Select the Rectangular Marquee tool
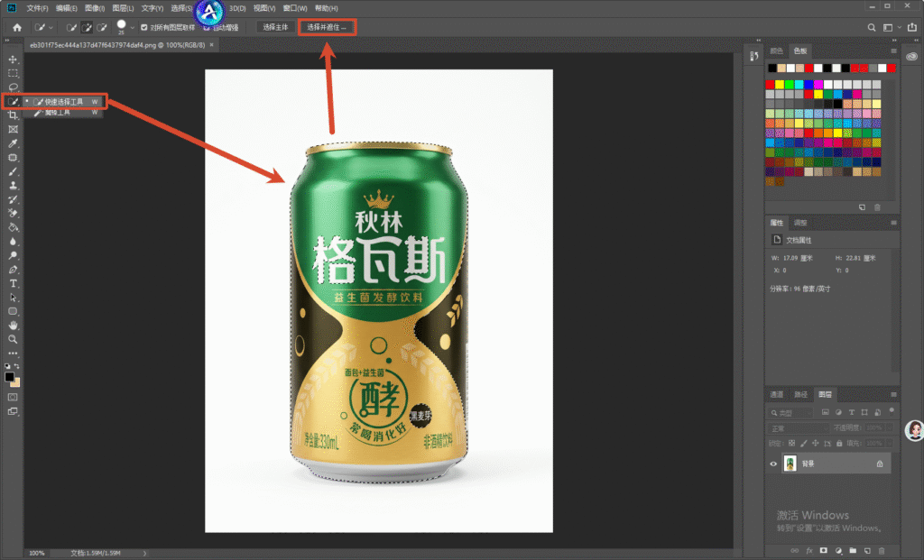Viewport: 924px width, 560px height. [13, 74]
